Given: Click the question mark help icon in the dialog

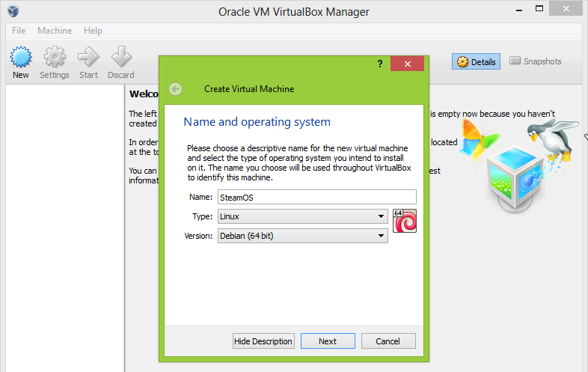Looking at the screenshot, I should point(380,64).
